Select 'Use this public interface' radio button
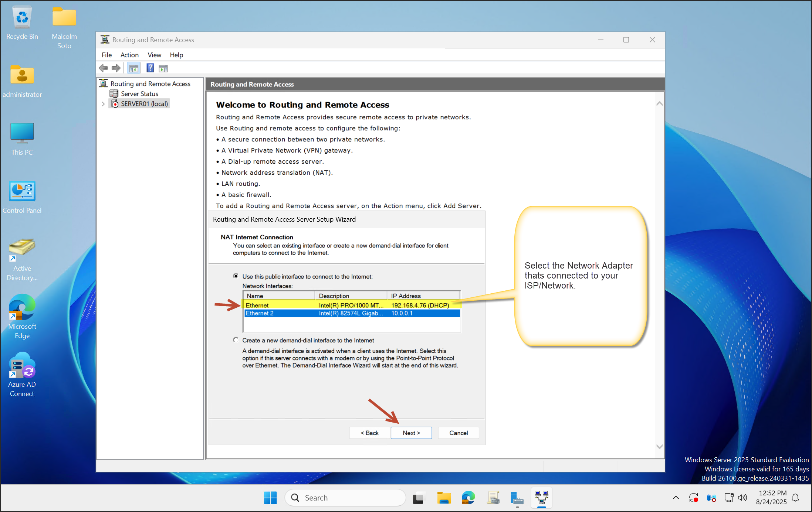 pos(236,276)
